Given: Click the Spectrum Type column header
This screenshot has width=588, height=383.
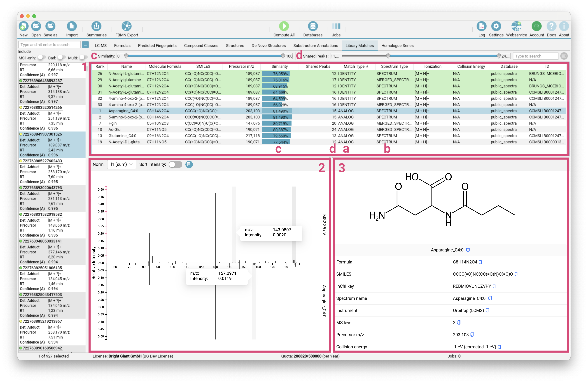Looking at the screenshot, I should (394, 66).
